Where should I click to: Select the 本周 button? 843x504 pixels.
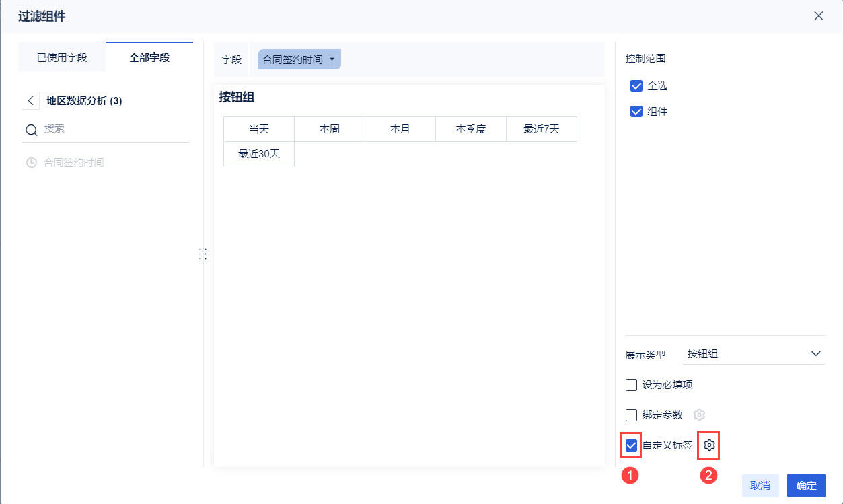click(330, 129)
